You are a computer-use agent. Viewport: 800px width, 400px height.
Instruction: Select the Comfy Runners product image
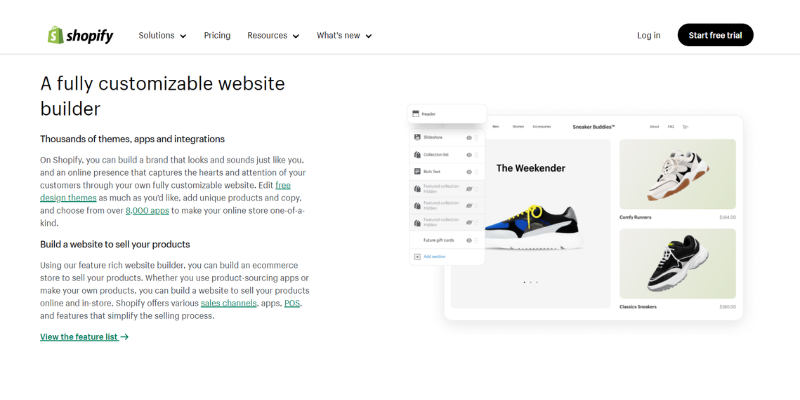tap(677, 174)
